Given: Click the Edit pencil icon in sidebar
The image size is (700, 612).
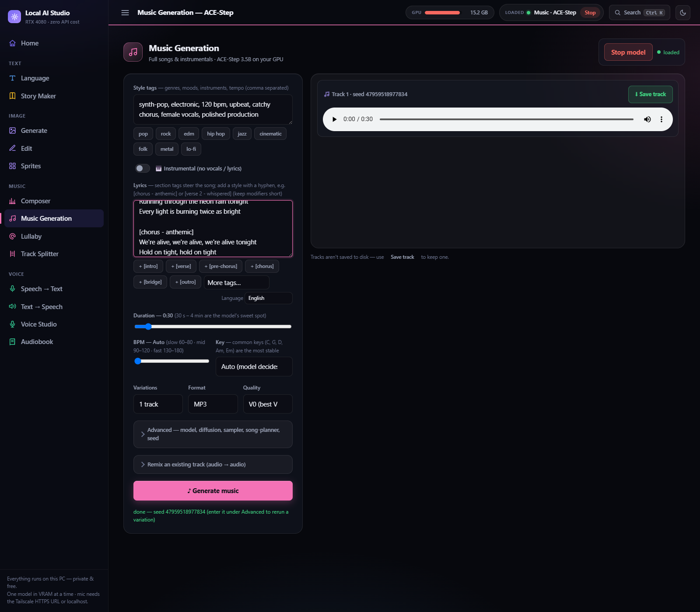Looking at the screenshot, I should coord(12,148).
